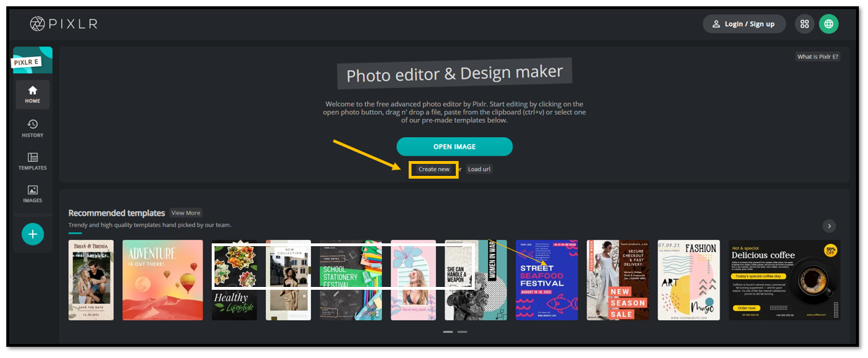Open the Brian & Brenda save the date template
The height and width of the screenshot is (358, 868).
click(91, 280)
